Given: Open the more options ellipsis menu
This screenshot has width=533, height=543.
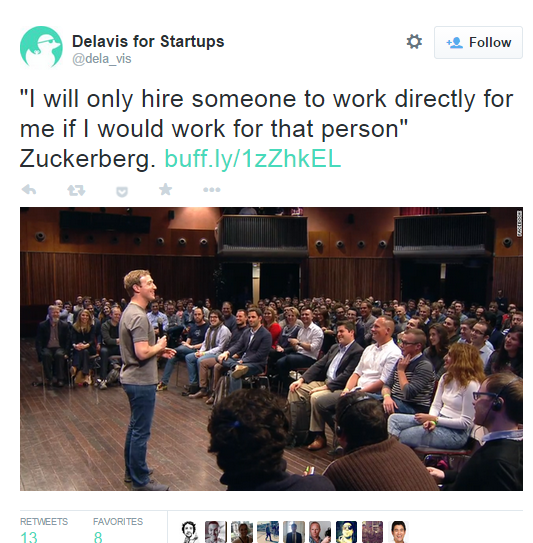Looking at the screenshot, I should point(212,190).
